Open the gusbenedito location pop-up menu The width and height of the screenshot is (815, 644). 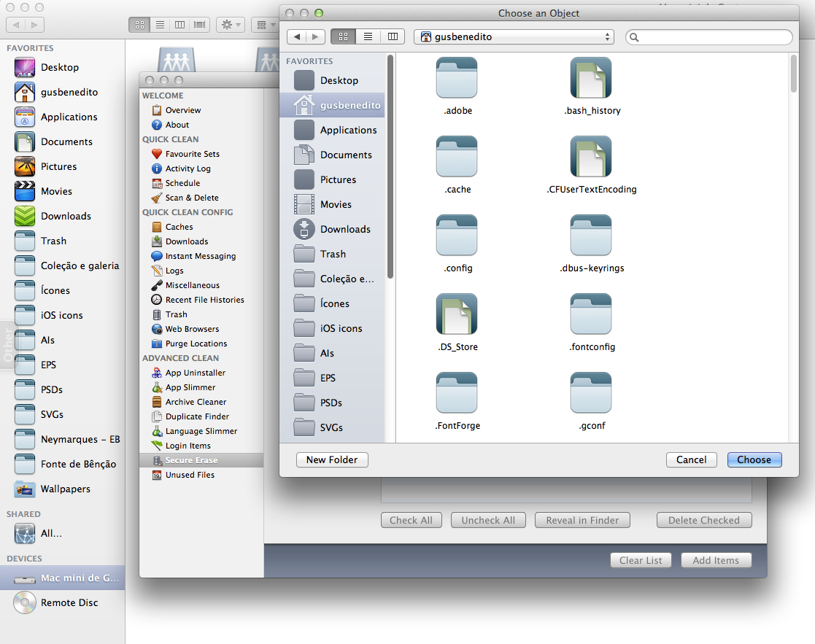coord(514,37)
